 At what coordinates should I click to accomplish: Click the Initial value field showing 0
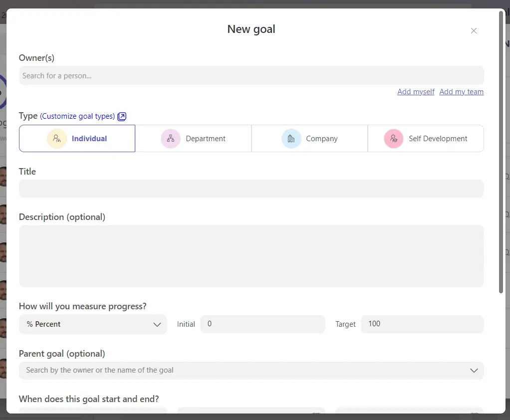tap(262, 324)
